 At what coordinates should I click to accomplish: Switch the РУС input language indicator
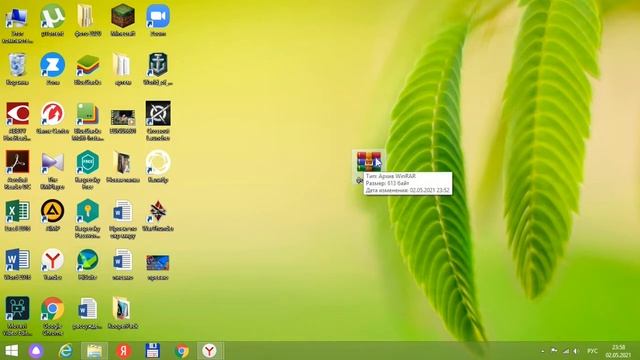point(592,351)
